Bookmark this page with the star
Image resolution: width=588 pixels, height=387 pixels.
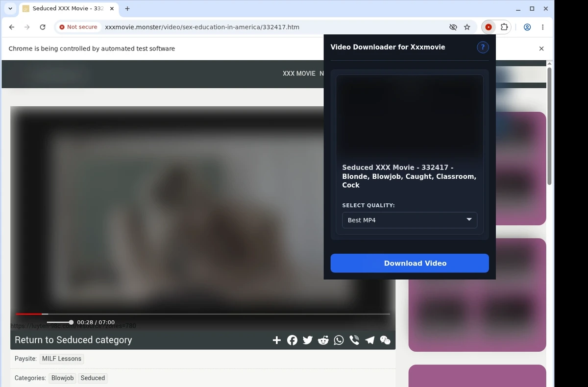tap(467, 27)
